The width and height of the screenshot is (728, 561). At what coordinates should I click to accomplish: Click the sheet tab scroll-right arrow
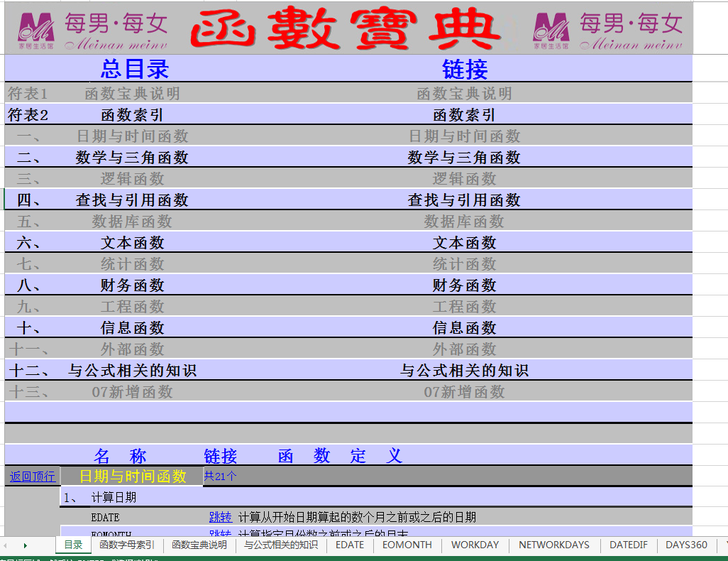(26, 545)
